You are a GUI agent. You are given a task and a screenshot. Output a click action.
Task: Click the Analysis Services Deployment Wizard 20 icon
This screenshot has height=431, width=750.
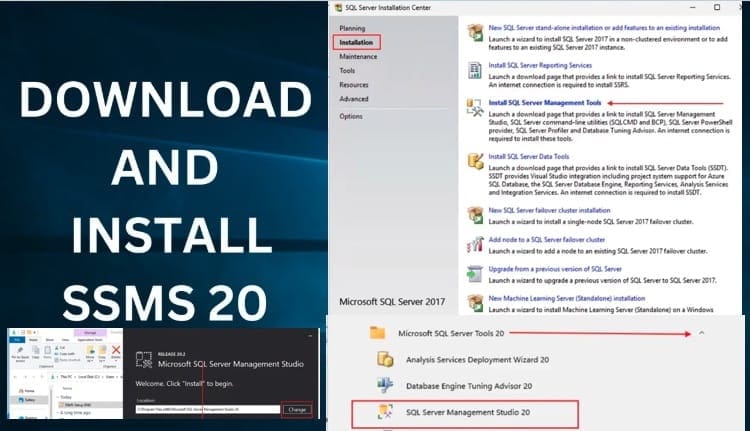(x=384, y=360)
